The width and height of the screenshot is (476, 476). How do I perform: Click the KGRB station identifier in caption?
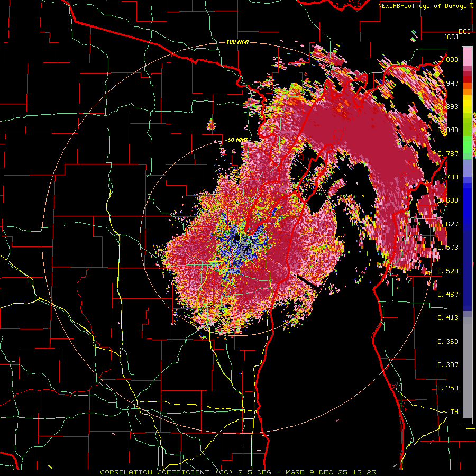(296, 472)
